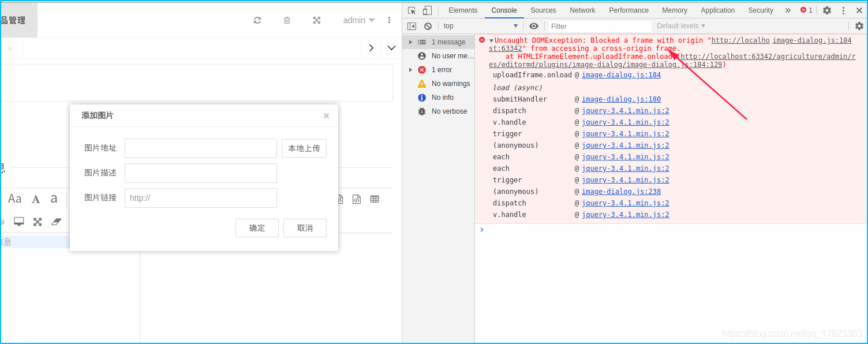Screen dimensions: 868x344
Task: Select the No user messages sidebar item
Action: [x=438, y=56]
